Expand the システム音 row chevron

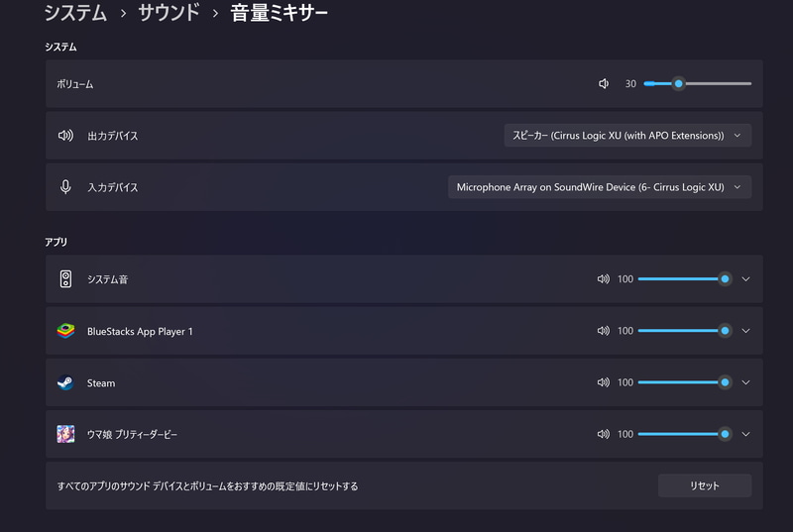click(746, 279)
